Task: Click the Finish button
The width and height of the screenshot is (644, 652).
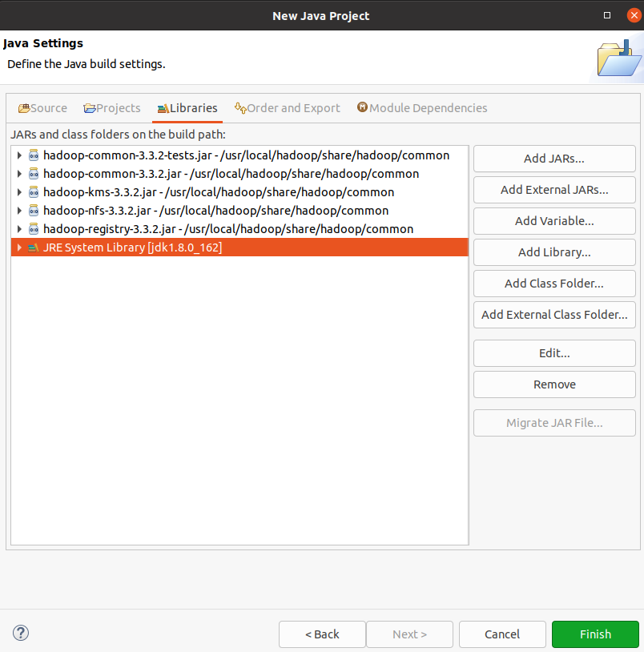Action: (595, 634)
